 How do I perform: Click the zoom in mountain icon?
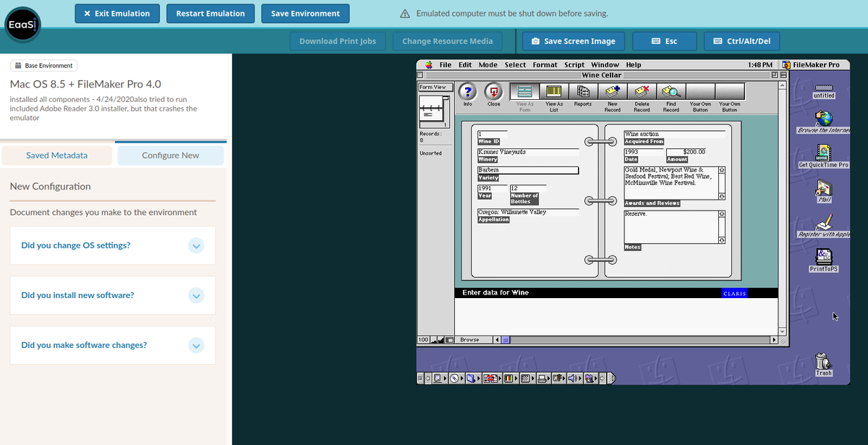click(x=441, y=340)
